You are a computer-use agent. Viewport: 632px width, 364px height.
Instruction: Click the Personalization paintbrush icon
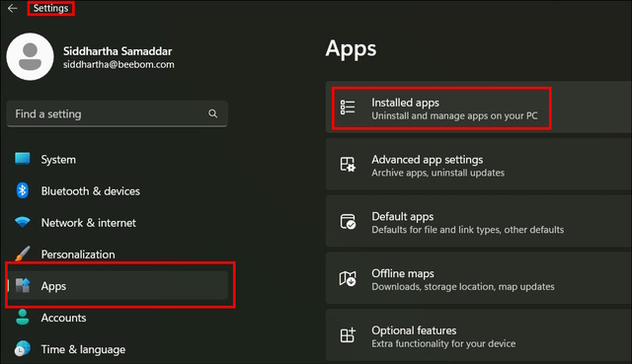coord(22,254)
